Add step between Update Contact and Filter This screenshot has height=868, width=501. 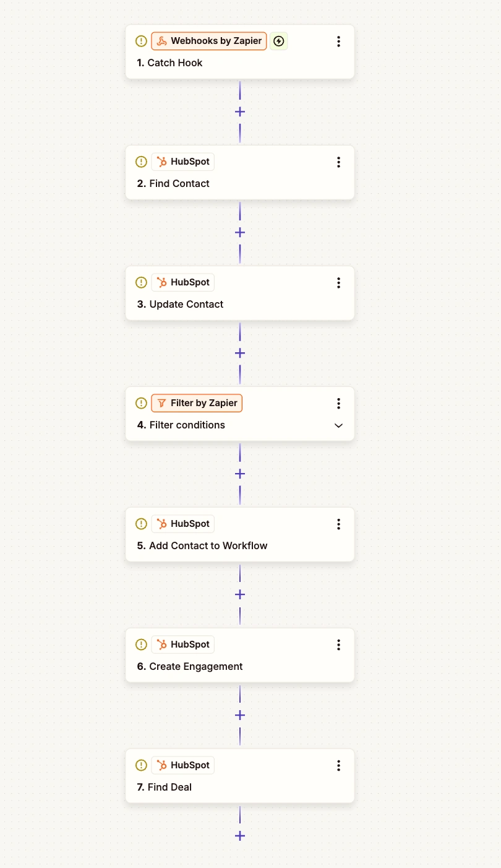(x=240, y=354)
